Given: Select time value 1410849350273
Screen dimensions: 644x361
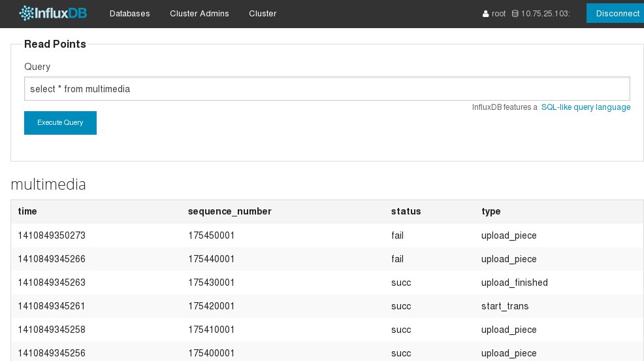Looking at the screenshot, I should 52,235.
